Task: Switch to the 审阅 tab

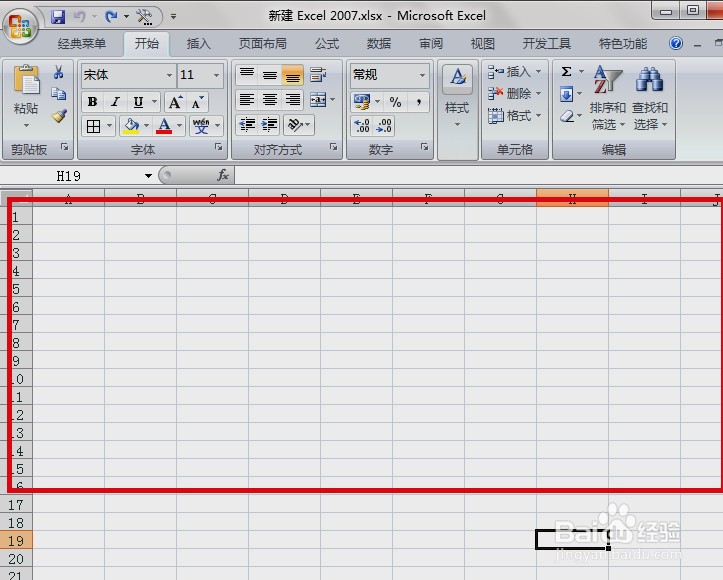Action: (x=431, y=44)
